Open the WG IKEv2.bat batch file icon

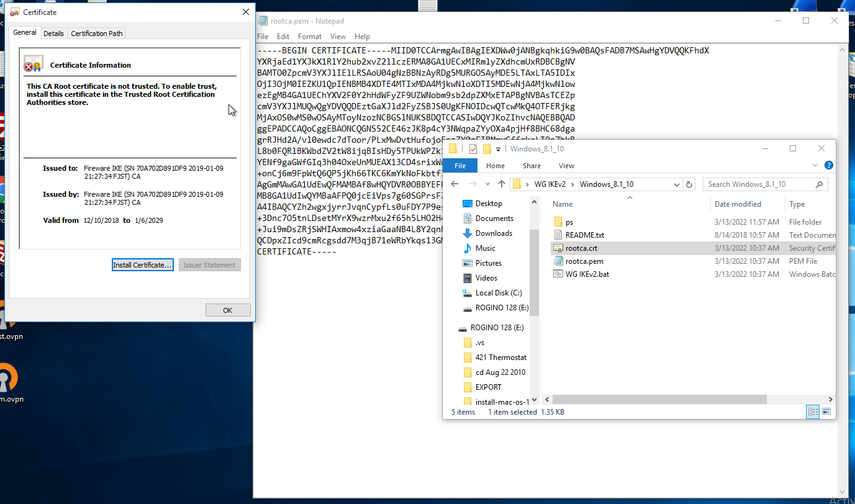557,274
